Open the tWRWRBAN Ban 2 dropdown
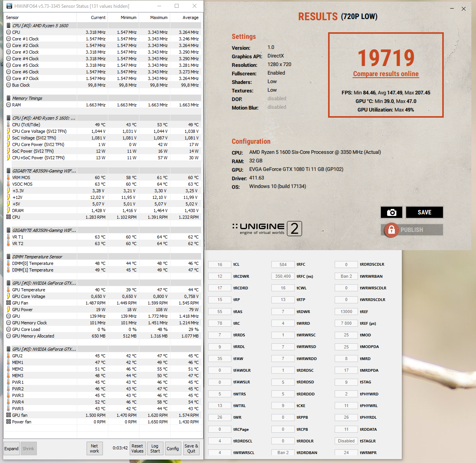The width and height of the screenshot is (476, 463). click(346, 276)
